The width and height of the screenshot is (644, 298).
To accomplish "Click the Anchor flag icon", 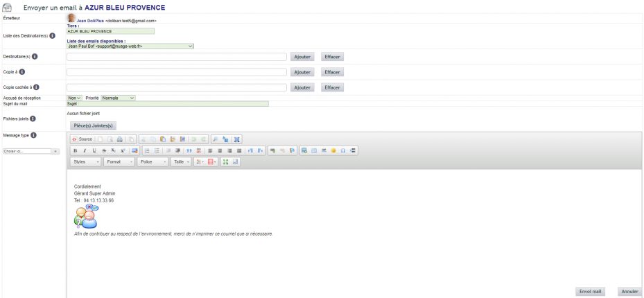I will pyautogui.click(x=292, y=150).
